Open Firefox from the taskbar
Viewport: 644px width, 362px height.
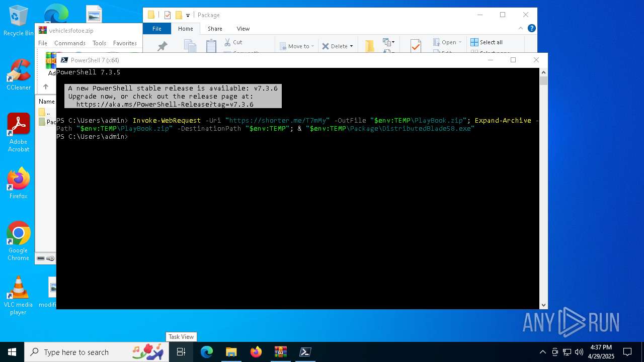[256, 352]
